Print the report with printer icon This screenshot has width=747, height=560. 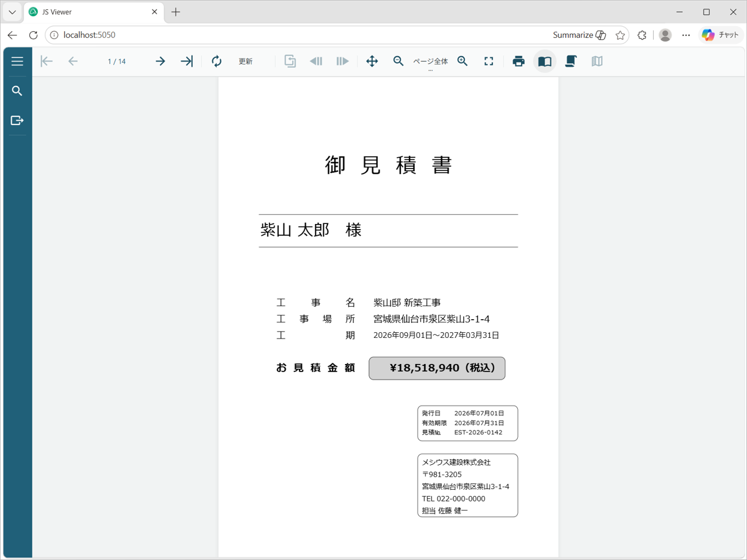tap(519, 61)
